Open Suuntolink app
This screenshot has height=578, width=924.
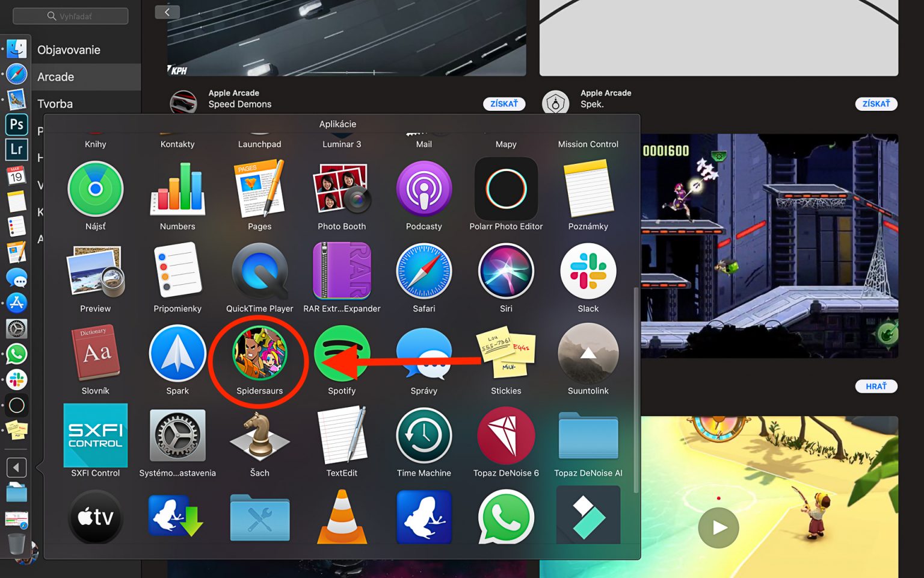tap(588, 354)
